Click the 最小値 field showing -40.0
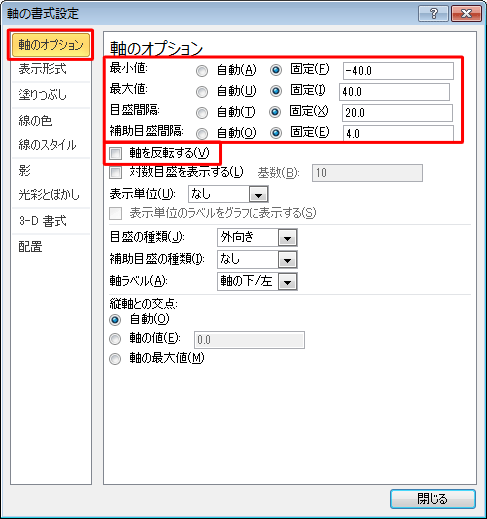The width and height of the screenshot is (487, 519). 398,71
